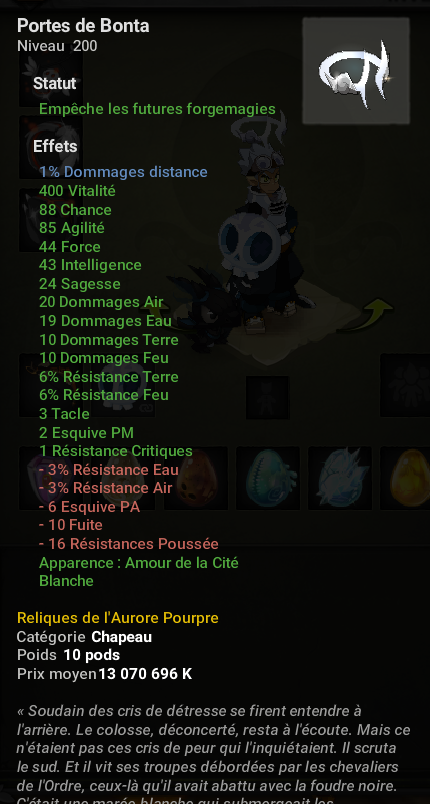This screenshot has width=430, height=804.
Task: Select the pale egg beside the orange one
Action: [123, 478]
